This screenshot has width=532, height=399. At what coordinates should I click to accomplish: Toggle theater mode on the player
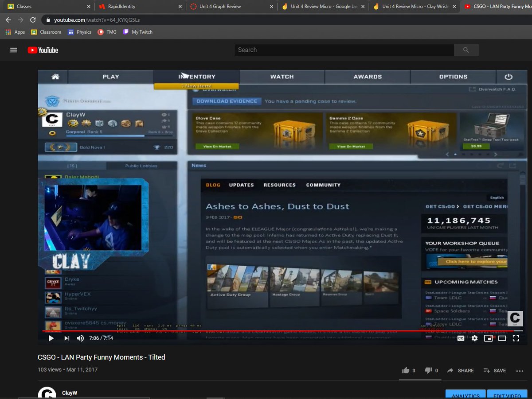[x=502, y=338]
